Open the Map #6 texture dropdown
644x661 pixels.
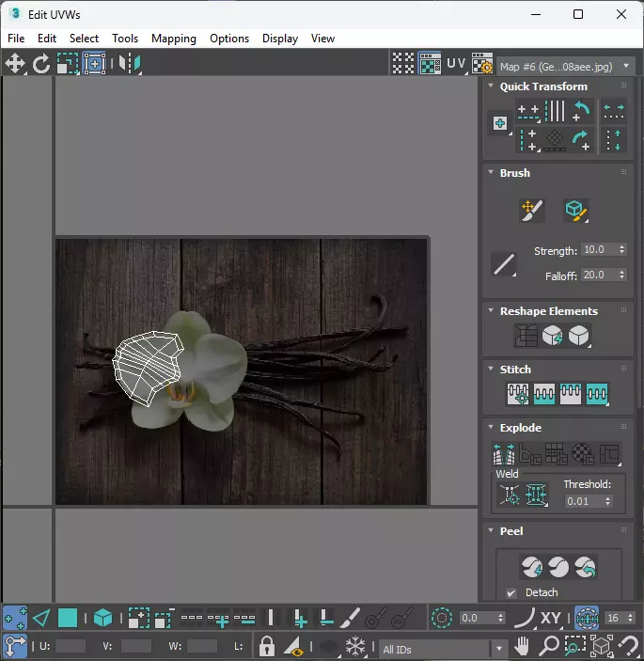coord(565,67)
